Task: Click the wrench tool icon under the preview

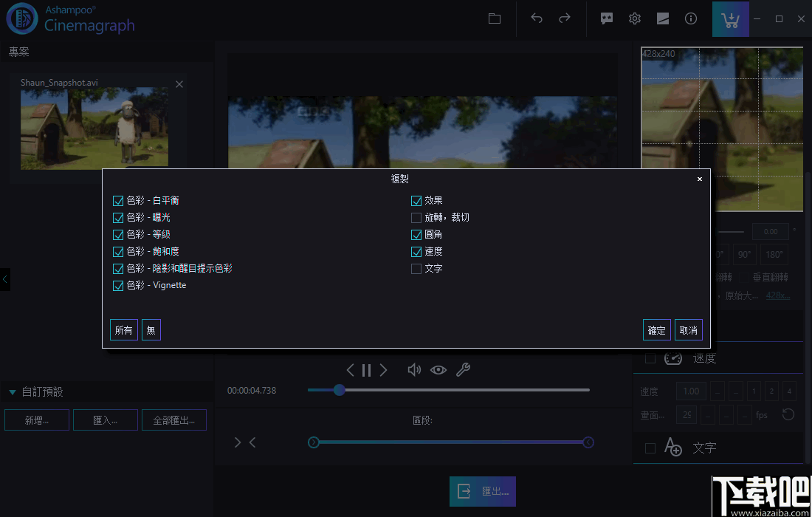Action: coord(464,369)
